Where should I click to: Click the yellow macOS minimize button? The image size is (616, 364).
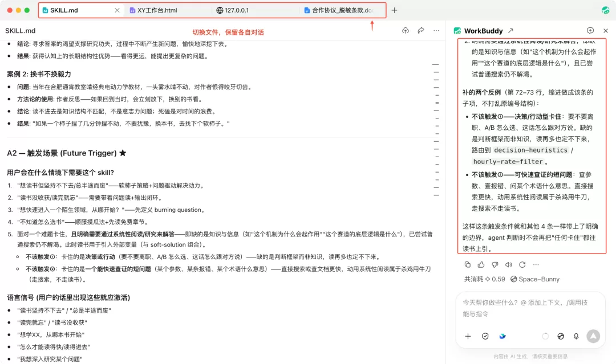point(18,10)
